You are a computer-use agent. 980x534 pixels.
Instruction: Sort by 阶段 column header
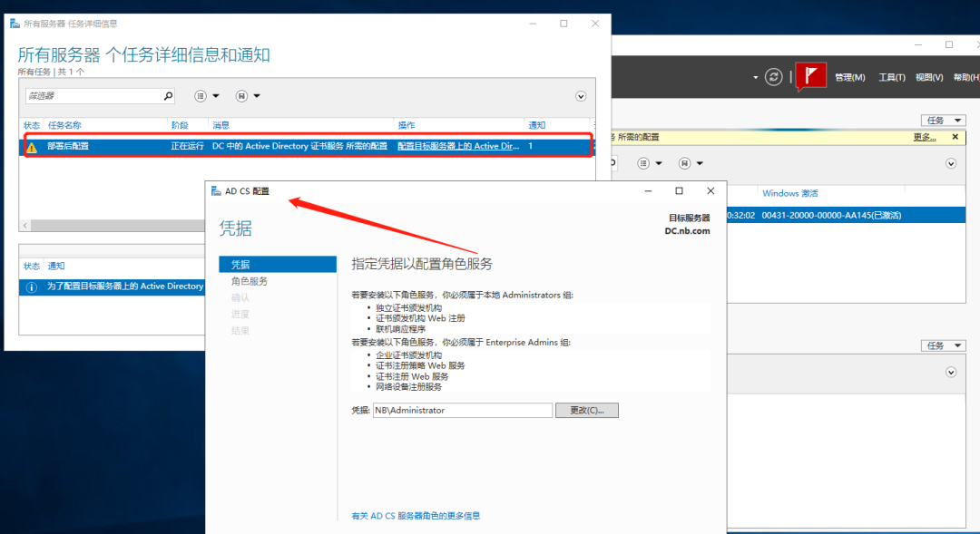pos(180,125)
